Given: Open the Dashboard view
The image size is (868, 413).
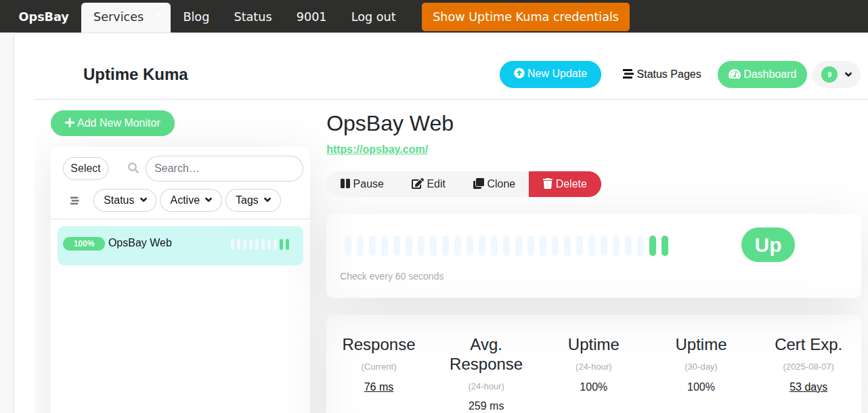Looking at the screenshot, I should (x=762, y=74).
